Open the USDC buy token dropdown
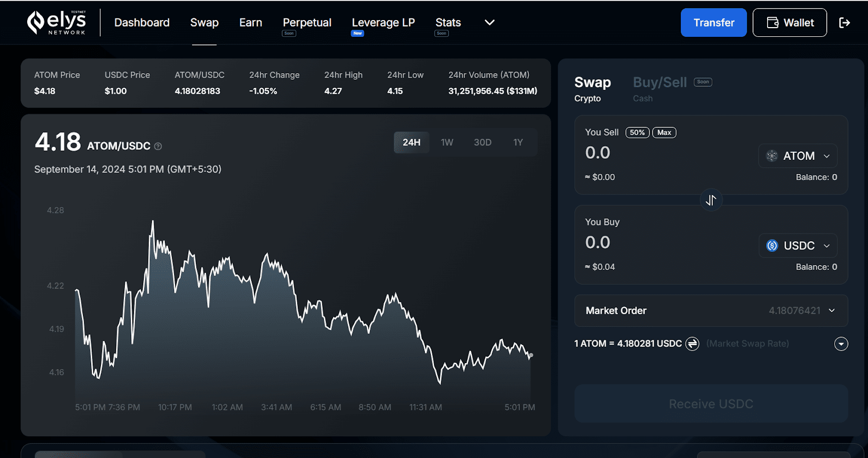This screenshot has height=458, width=868. click(x=797, y=246)
